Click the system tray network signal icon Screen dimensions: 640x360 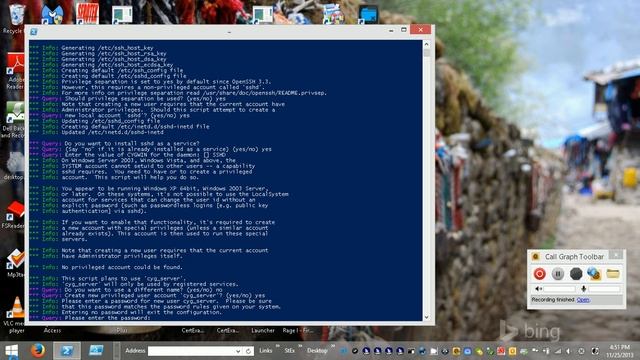point(558,351)
